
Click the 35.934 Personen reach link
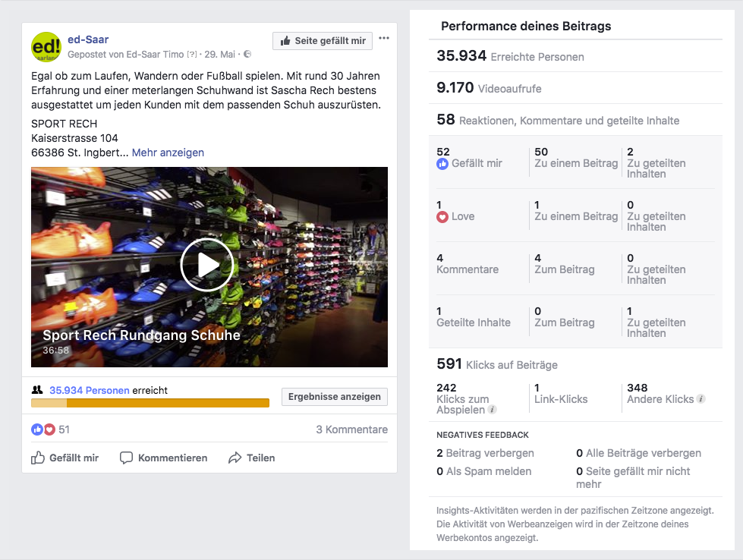[x=89, y=390]
